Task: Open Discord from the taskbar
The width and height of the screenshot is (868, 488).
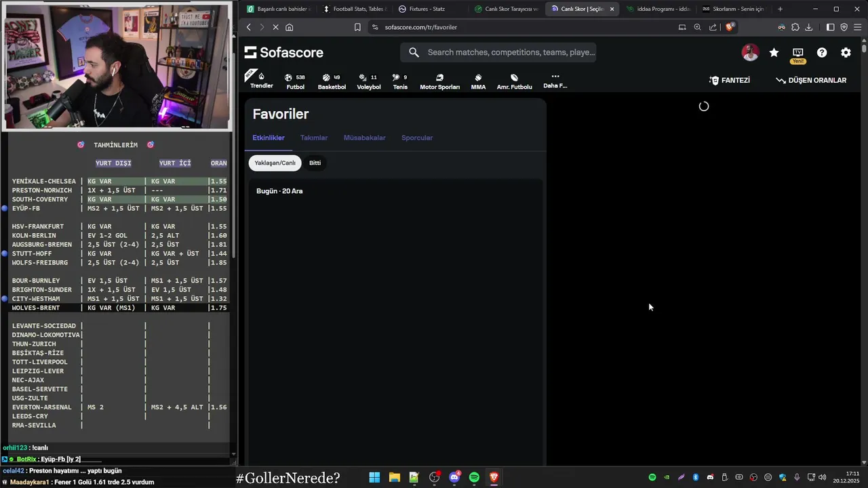Action: (x=454, y=478)
